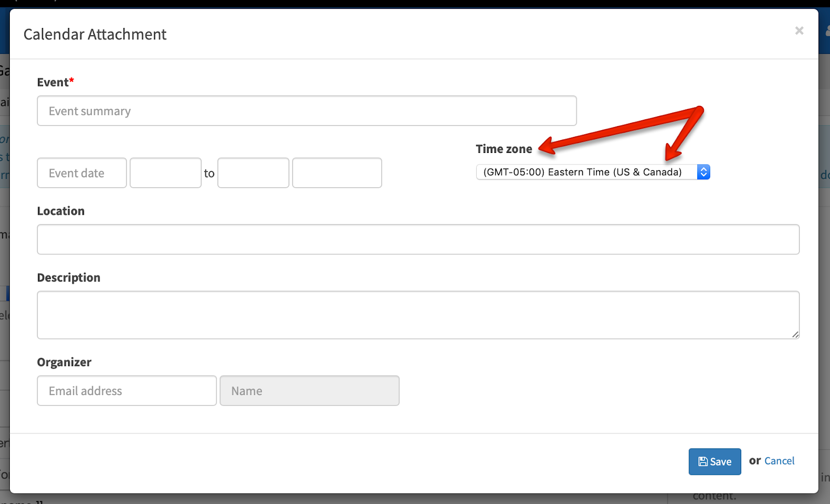830x504 pixels.
Task: Focus the Event date field
Action: pos(82,173)
